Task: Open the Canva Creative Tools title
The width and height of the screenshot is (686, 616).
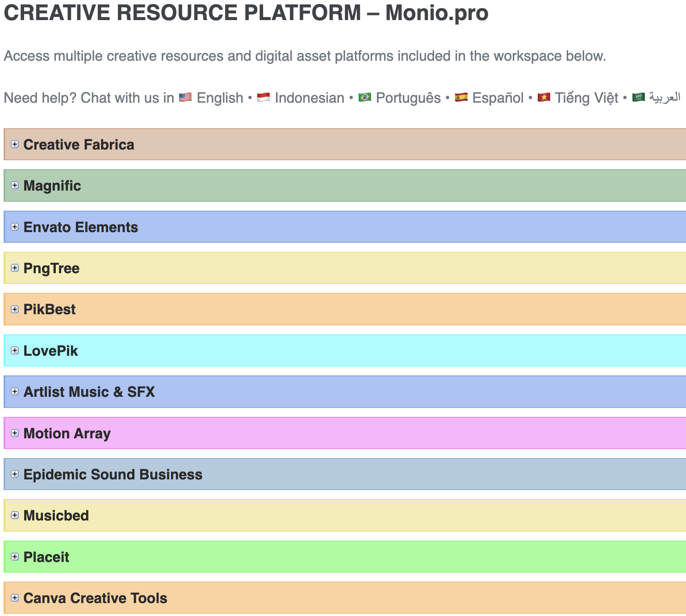Action: tap(95, 598)
